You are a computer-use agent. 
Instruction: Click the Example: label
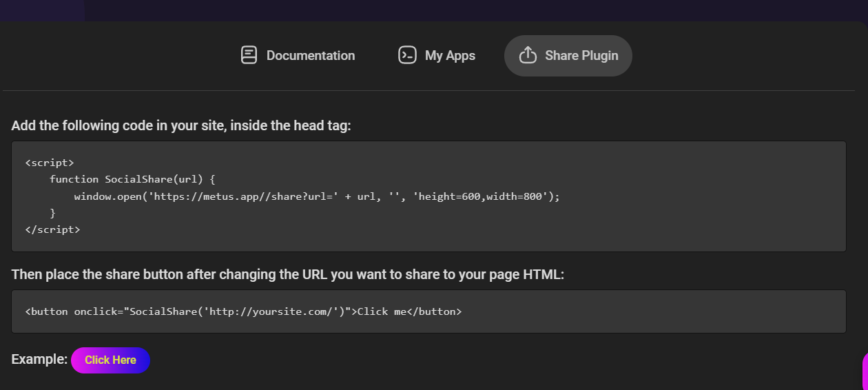click(39, 360)
